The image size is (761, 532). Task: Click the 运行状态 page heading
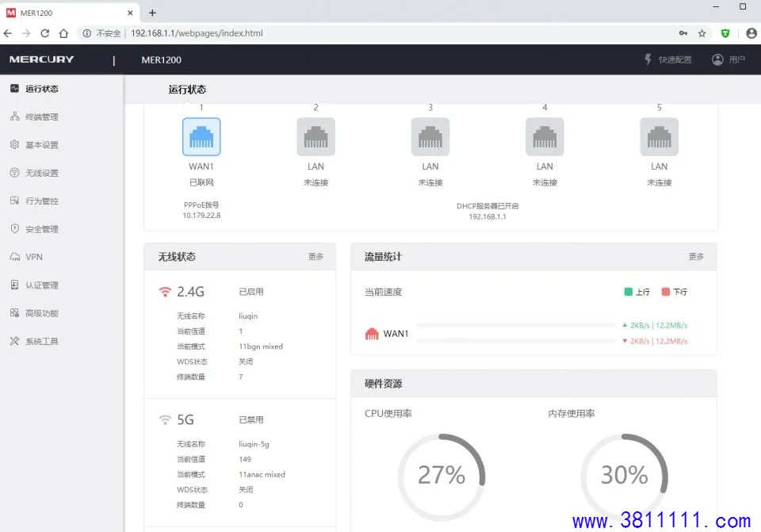pos(187,90)
